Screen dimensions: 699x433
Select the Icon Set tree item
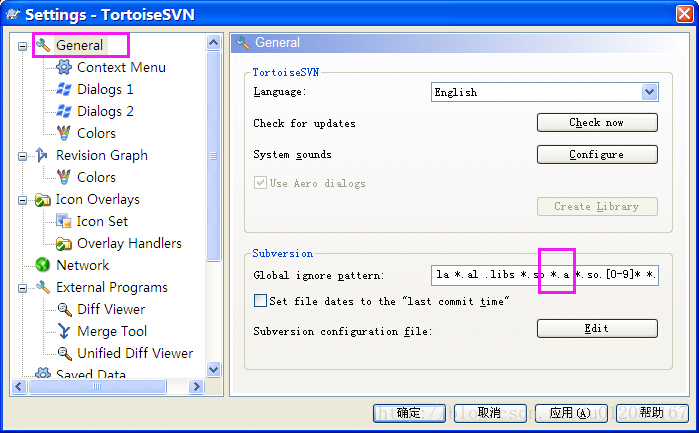pos(102,221)
